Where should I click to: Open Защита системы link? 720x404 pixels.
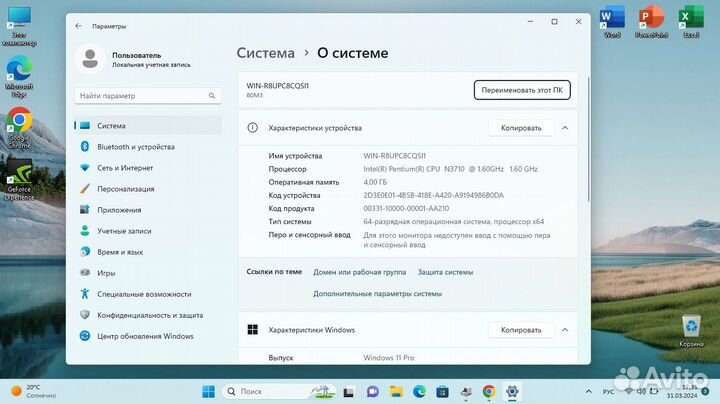445,272
